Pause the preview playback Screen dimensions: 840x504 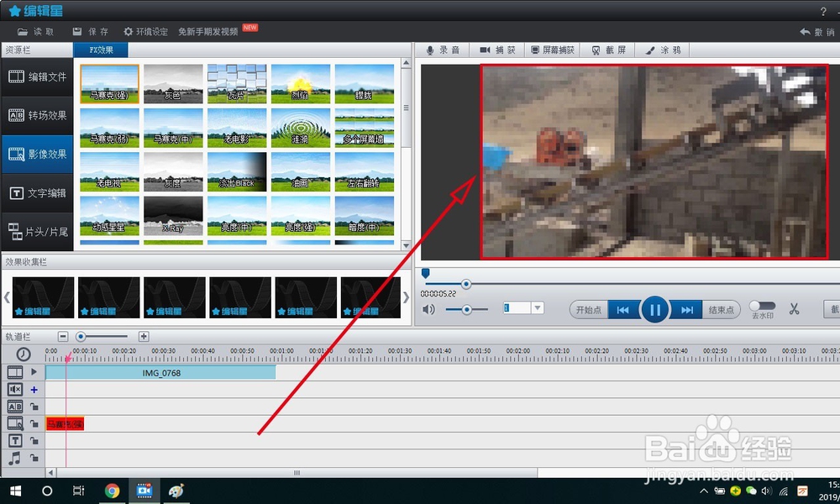654,310
